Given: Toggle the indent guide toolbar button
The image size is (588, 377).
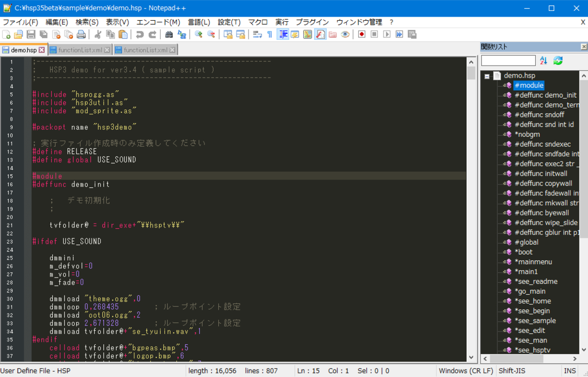Looking at the screenshot, I should (x=283, y=34).
